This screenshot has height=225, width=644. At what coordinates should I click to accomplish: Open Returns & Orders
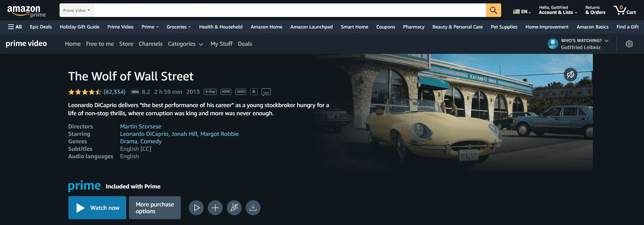[595, 10]
